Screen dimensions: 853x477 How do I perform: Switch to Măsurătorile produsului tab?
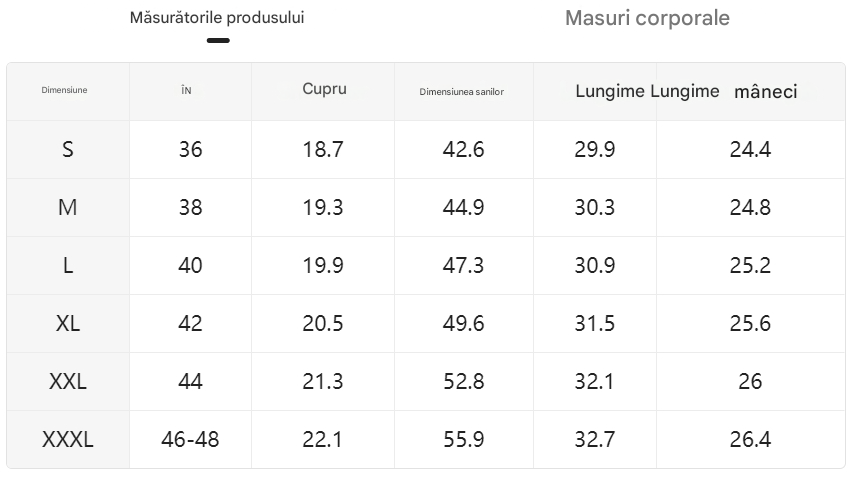(x=217, y=18)
